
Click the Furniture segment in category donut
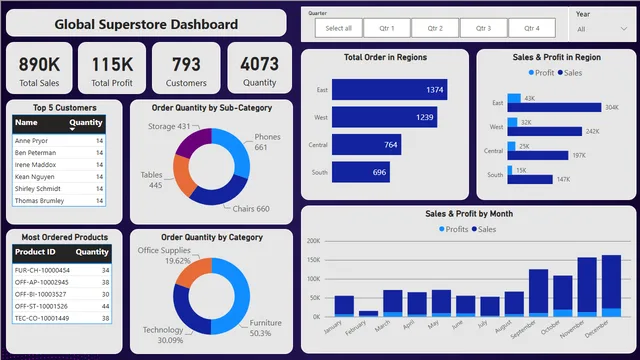pos(242,296)
